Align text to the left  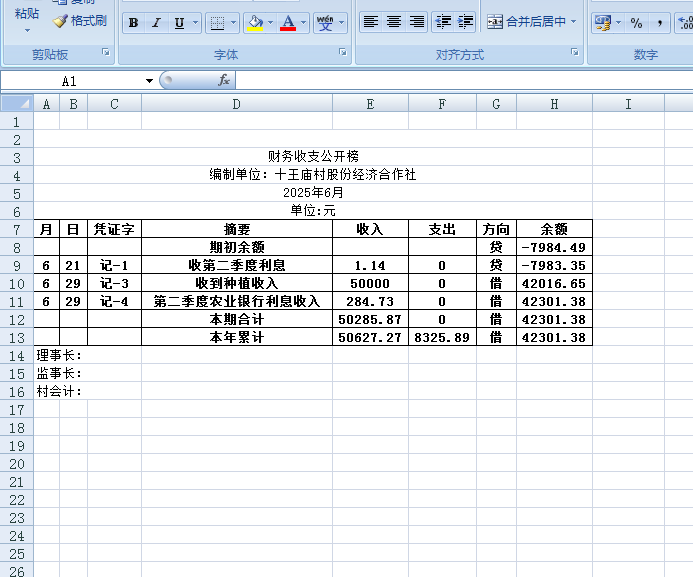pos(371,22)
